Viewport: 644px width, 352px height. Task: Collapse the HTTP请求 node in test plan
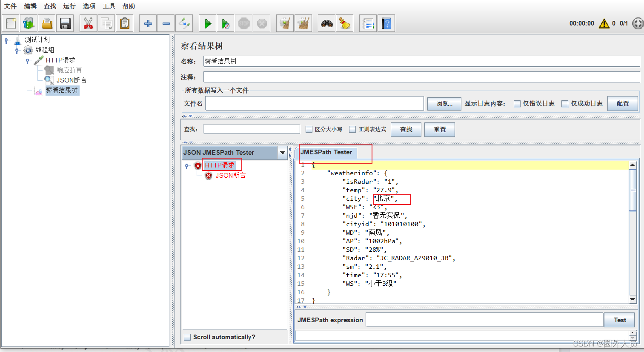(x=28, y=61)
